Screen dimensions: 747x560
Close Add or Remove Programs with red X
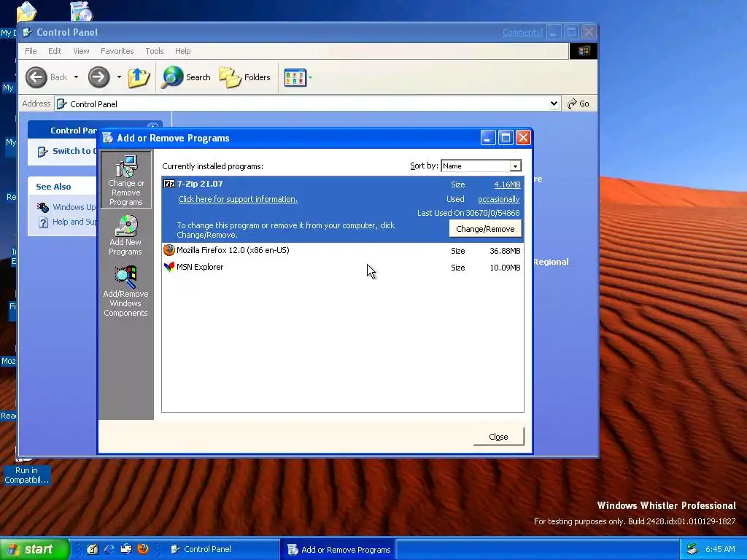[523, 138]
